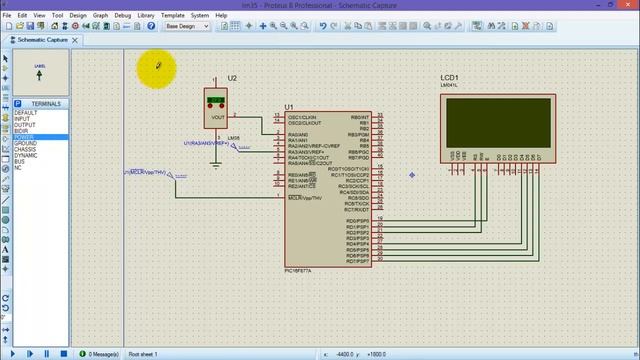The height and width of the screenshot is (360, 640).
Task: Click the blue P pick terminals button
Action: (18, 104)
